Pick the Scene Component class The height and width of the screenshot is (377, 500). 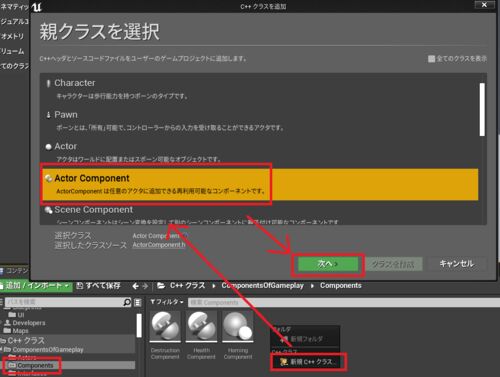(259, 214)
